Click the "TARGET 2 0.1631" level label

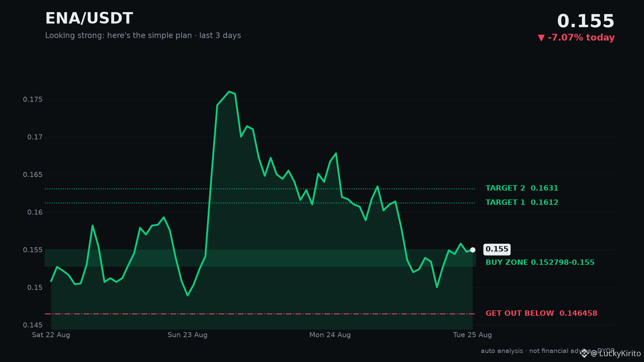click(522, 188)
